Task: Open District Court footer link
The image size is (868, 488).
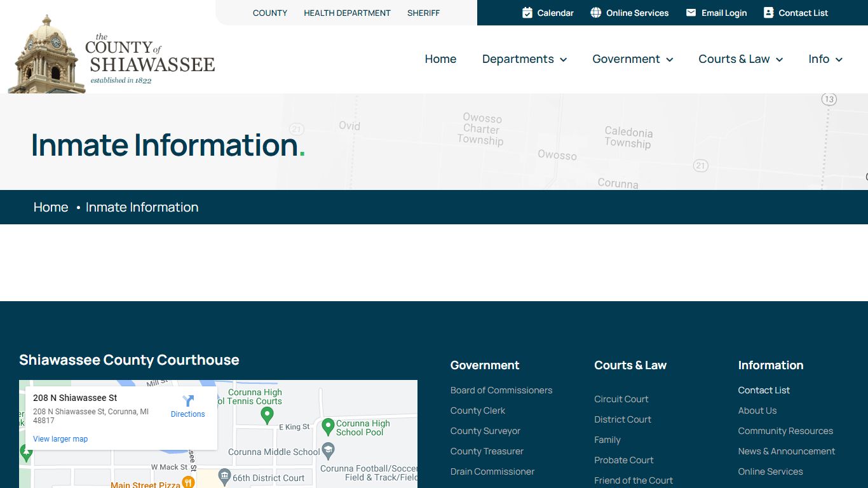Action: click(x=623, y=419)
